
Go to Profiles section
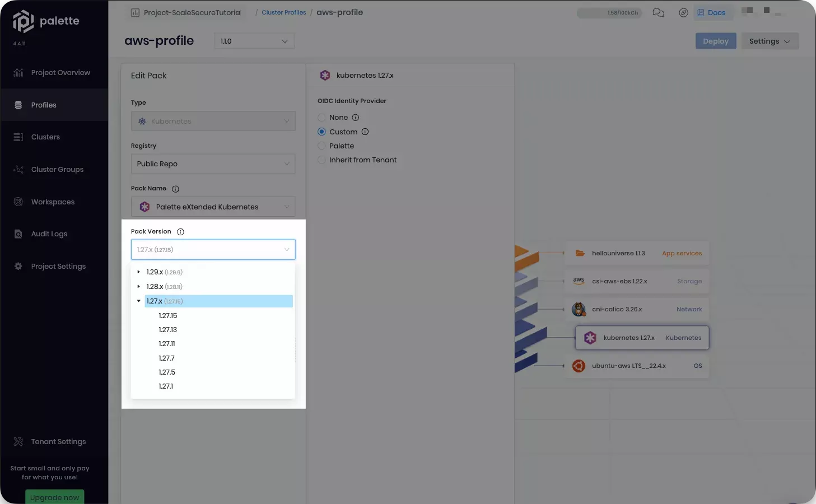pos(54,105)
